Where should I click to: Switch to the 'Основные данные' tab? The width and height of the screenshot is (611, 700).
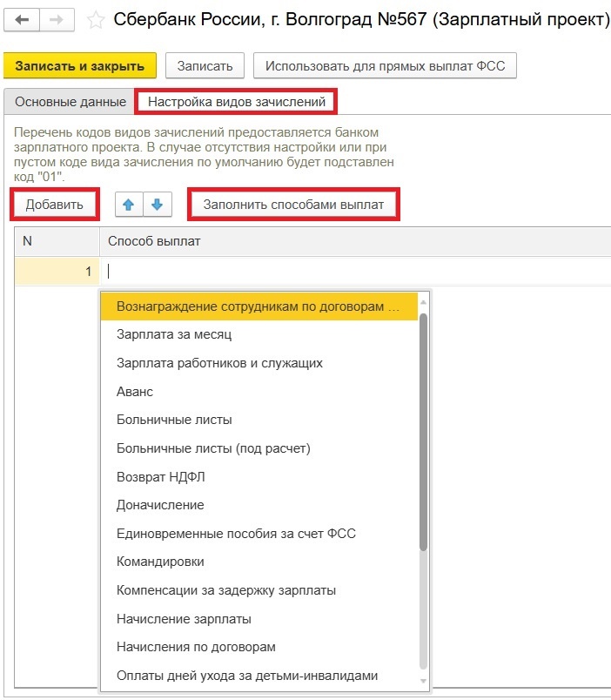(70, 102)
